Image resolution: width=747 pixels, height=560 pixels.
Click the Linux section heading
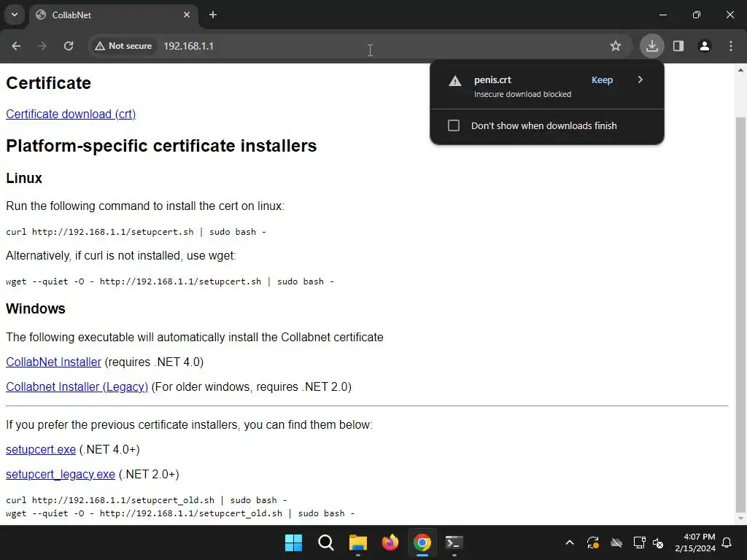coord(24,178)
